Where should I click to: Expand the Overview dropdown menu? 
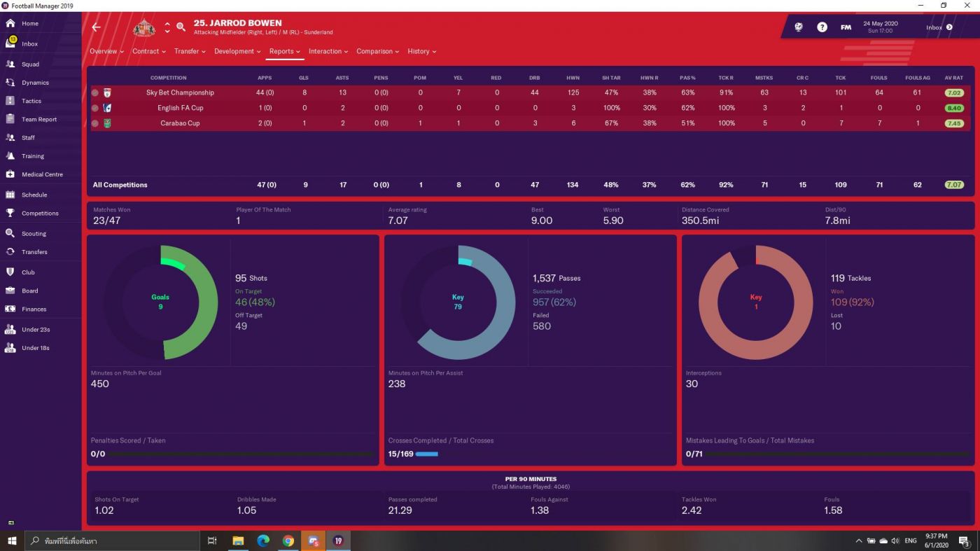[106, 51]
